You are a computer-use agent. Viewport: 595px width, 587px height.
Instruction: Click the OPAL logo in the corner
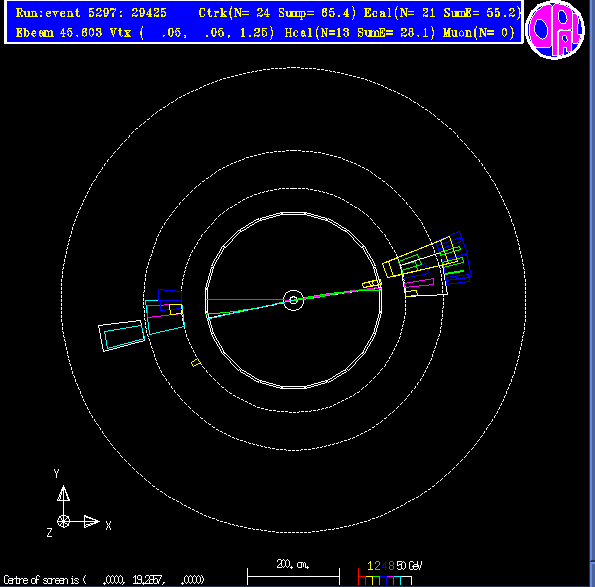click(x=555, y=30)
